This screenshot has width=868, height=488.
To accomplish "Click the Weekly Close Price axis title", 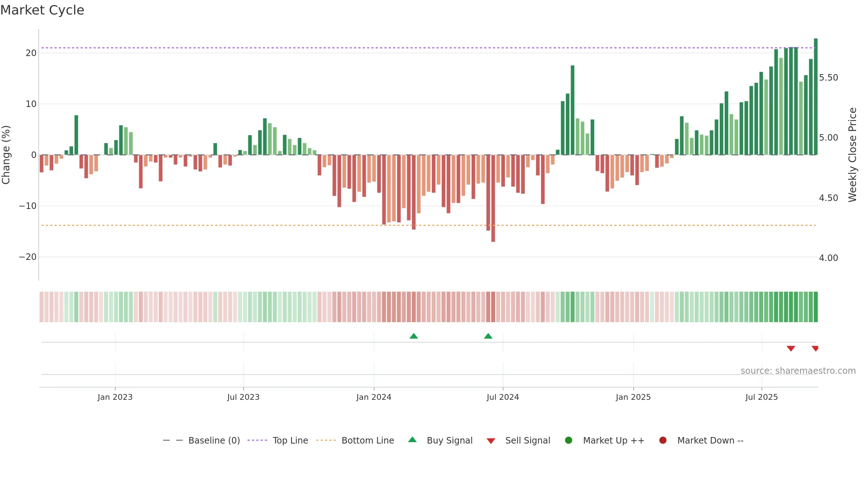I will [x=852, y=155].
